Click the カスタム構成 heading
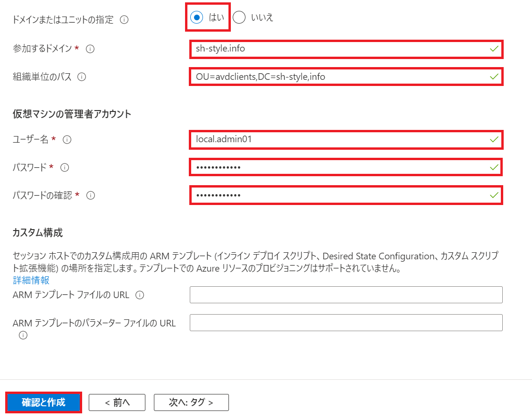Viewport: 532px width, 419px height. pos(38,232)
